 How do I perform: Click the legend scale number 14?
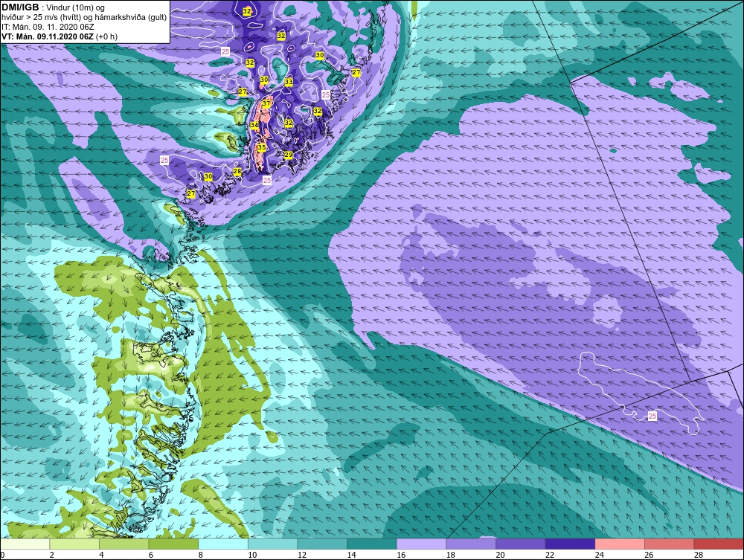(352, 555)
